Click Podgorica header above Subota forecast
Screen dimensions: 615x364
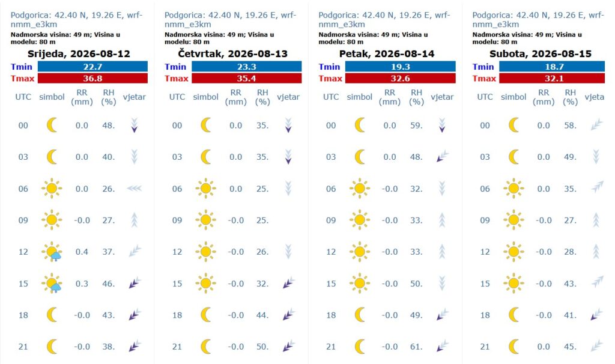538,20
